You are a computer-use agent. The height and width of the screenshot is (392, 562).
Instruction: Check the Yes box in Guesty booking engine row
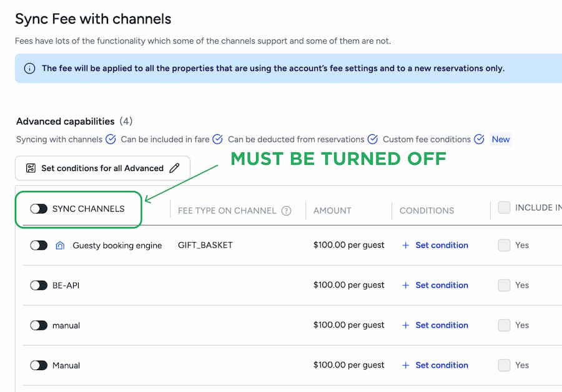click(504, 245)
